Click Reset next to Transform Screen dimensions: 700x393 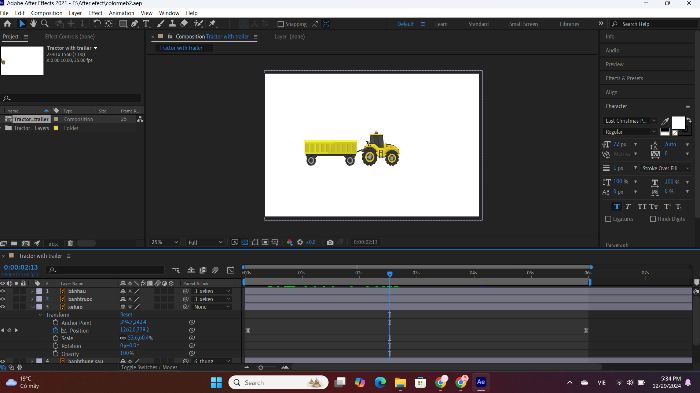[x=126, y=315]
